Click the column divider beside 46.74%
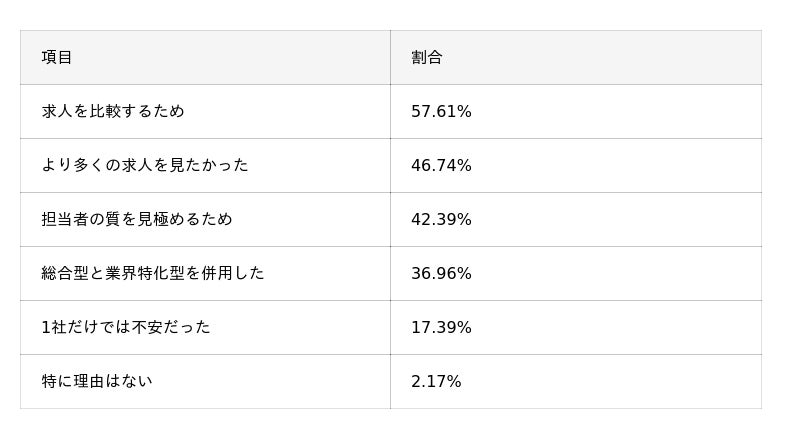This screenshot has height=439, width=800. pos(390,166)
